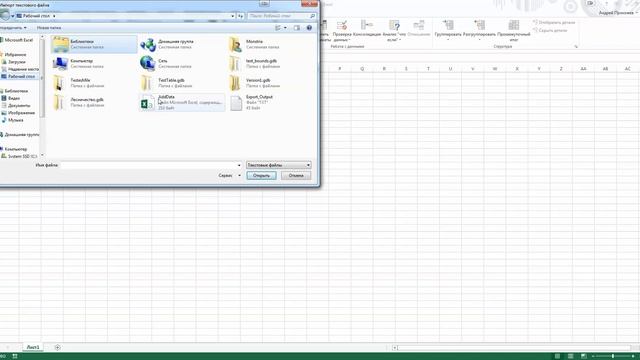
Task: Click the Анализ "что если" ribbon icon
Action: 394,31
